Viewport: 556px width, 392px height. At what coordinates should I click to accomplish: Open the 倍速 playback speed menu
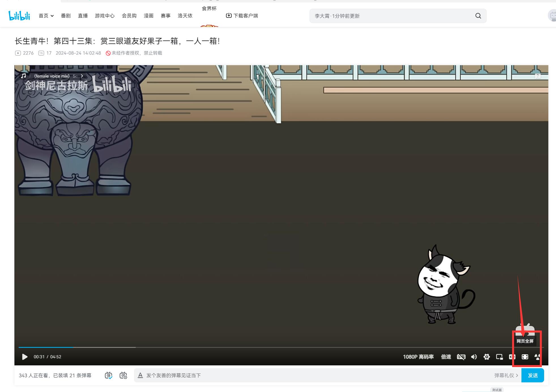tap(446, 357)
